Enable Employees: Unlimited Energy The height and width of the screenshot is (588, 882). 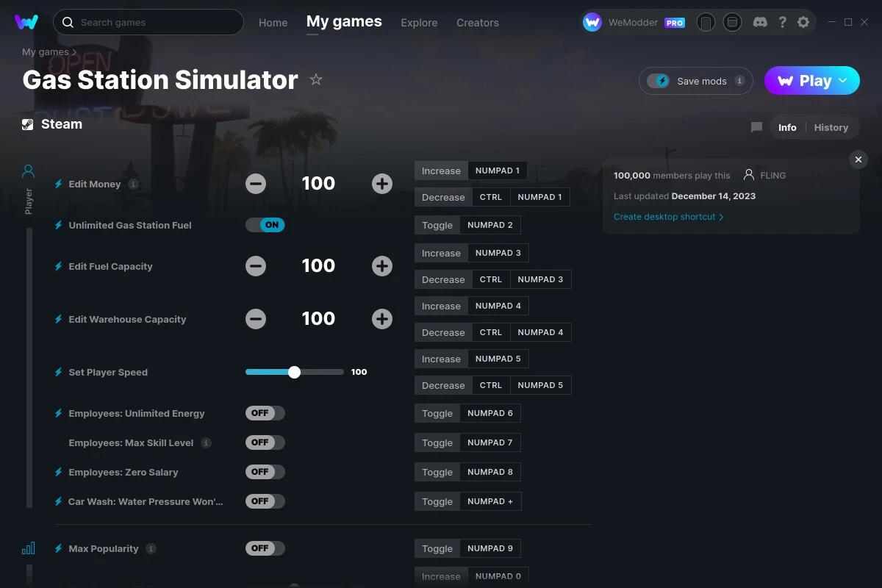(265, 413)
